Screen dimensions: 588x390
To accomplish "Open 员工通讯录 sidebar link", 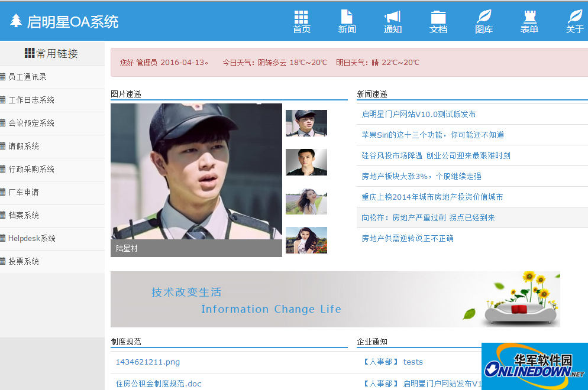I will click(27, 77).
